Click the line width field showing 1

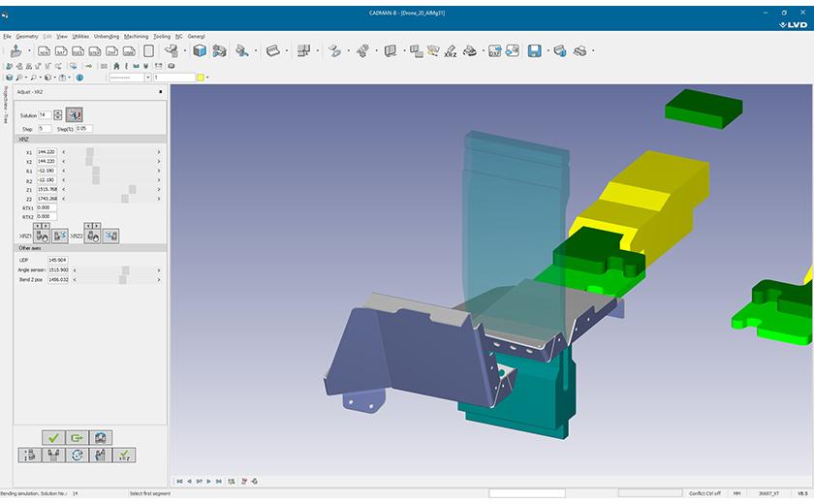coord(174,78)
